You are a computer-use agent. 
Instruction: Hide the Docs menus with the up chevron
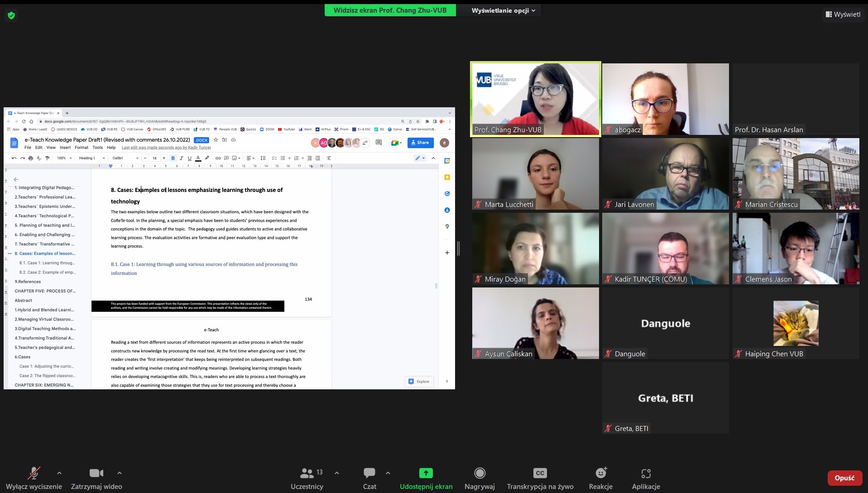point(433,158)
